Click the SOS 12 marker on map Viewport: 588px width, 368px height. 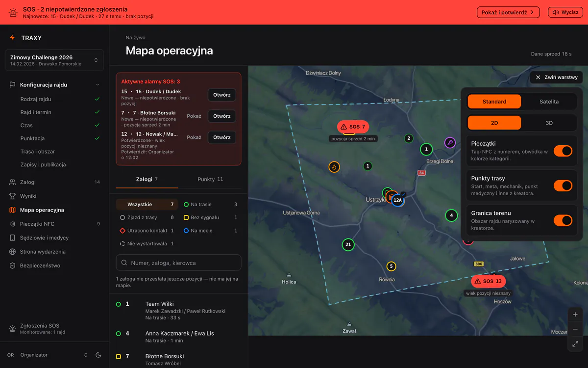(x=488, y=281)
